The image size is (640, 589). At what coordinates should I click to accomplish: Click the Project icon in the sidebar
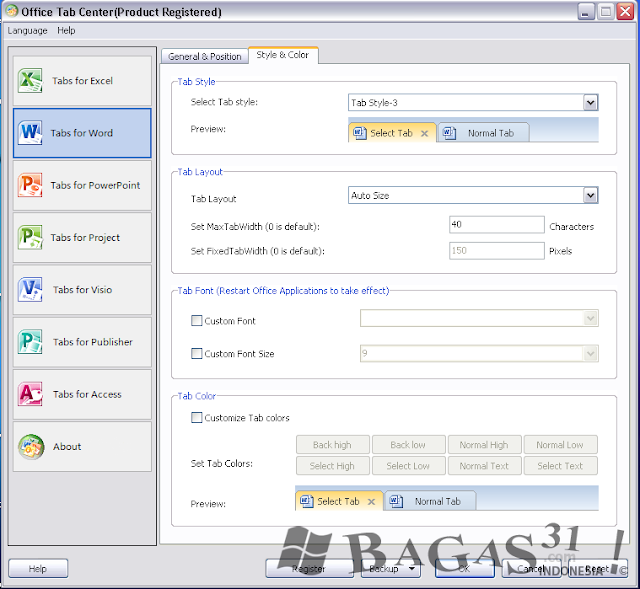[x=30, y=237]
